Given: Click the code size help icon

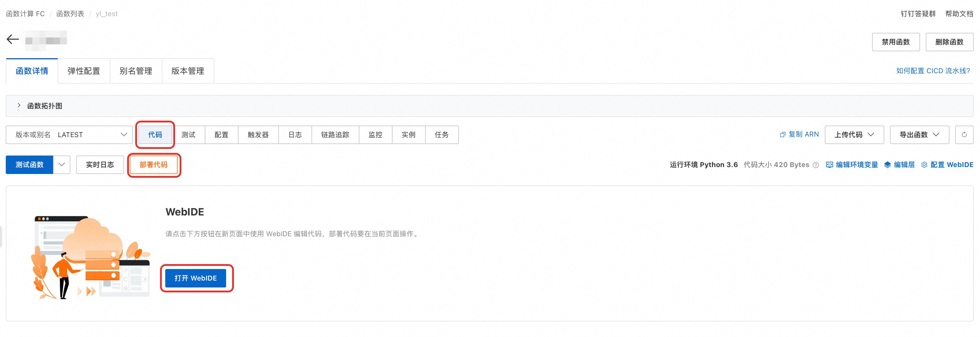Looking at the screenshot, I should [815, 165].
